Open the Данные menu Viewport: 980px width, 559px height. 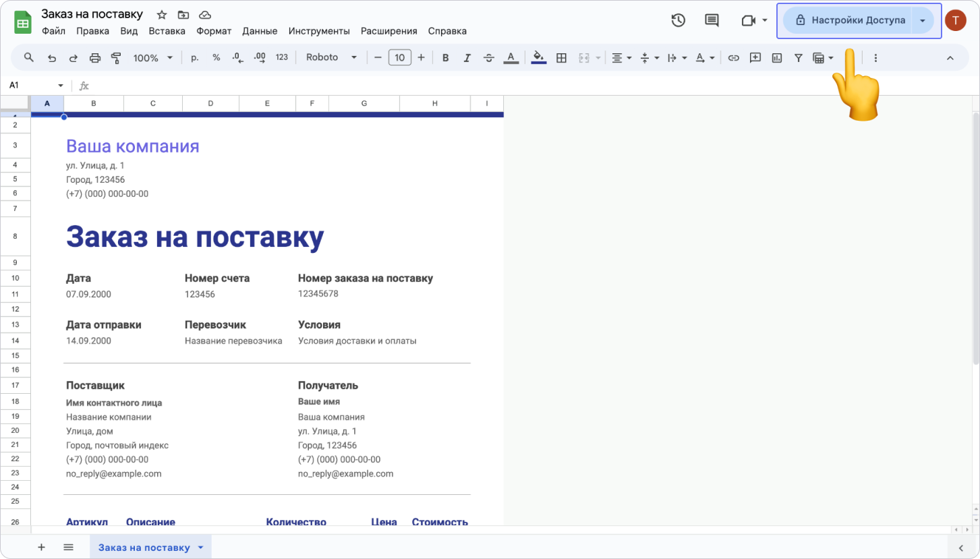tap(260, 31)
